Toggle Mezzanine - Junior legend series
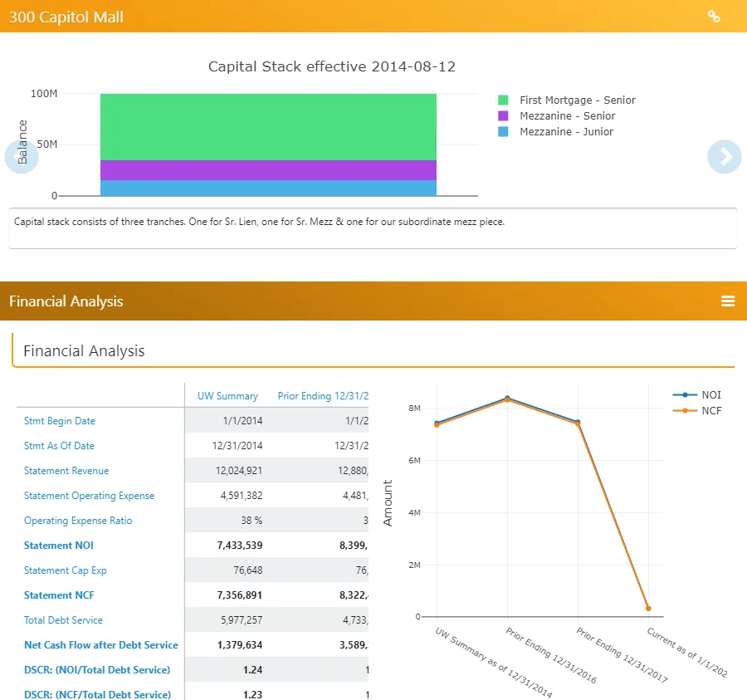 click(555, 131)
